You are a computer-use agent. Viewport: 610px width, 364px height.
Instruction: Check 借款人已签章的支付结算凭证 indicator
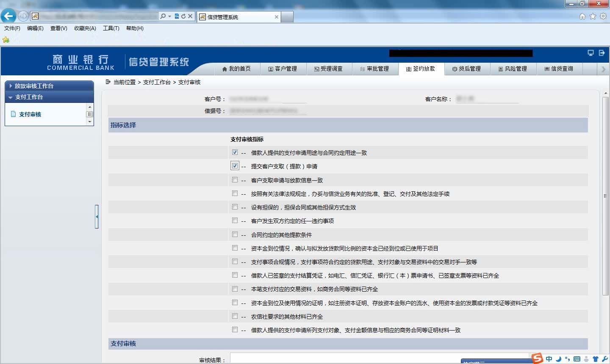pyautogui.click(x=235, y=275)
